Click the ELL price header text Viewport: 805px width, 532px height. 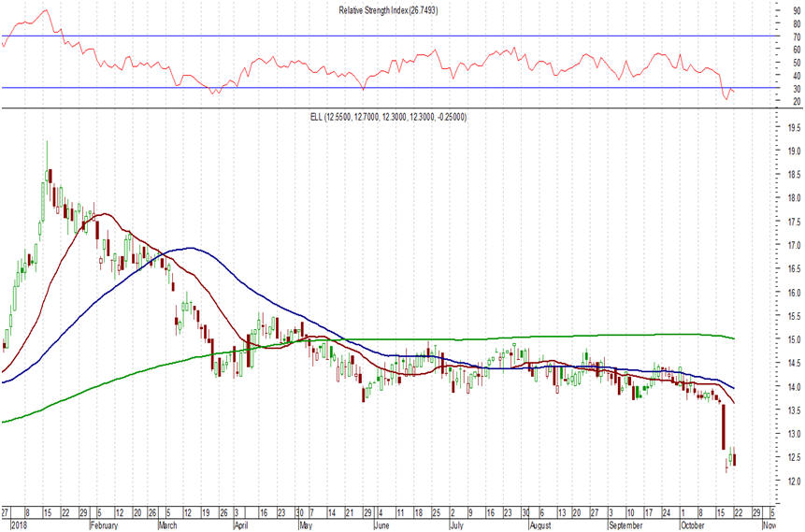click(388, 118)
